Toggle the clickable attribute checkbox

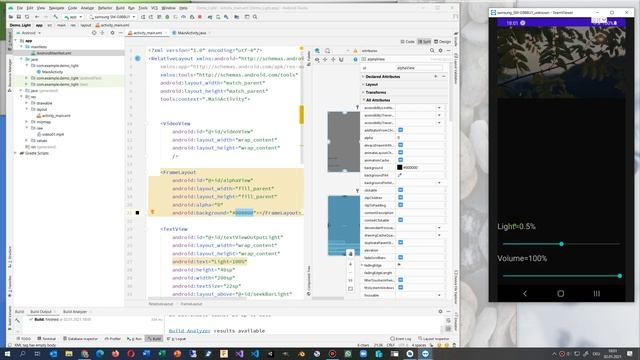tap(400, 190)
